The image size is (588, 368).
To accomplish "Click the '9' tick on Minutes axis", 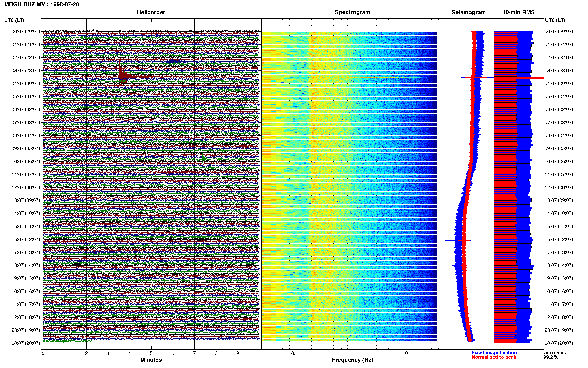I will pos(238,353).
